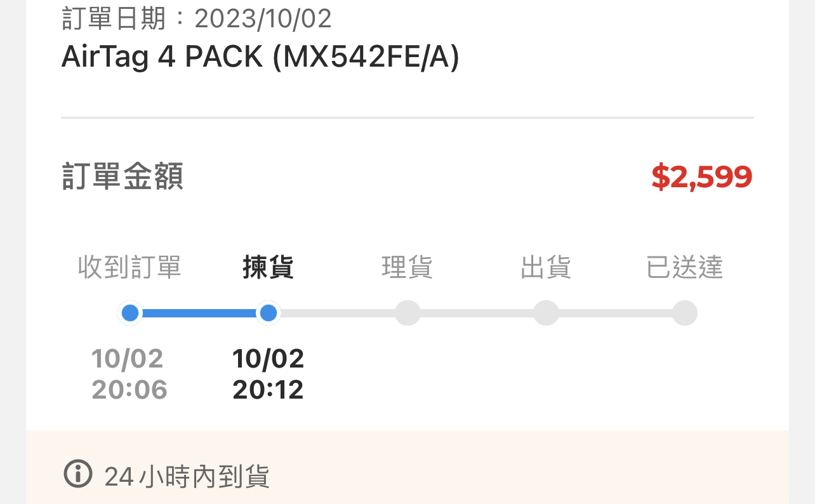Click the 訂單金額 label

pyautogui.click(x=123, y=176)
